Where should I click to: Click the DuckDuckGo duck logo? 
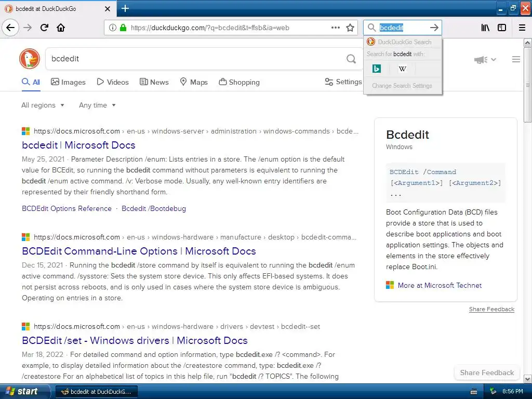pyautogui.click(x=30, y=58)
